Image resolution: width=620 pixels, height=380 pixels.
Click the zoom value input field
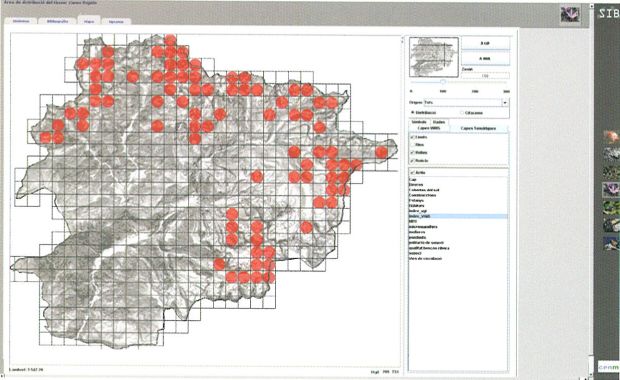coord(486,76)
